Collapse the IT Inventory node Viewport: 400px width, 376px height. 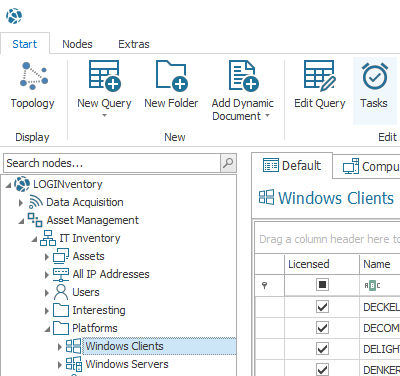pyautogui.click(x=34, y=239)
